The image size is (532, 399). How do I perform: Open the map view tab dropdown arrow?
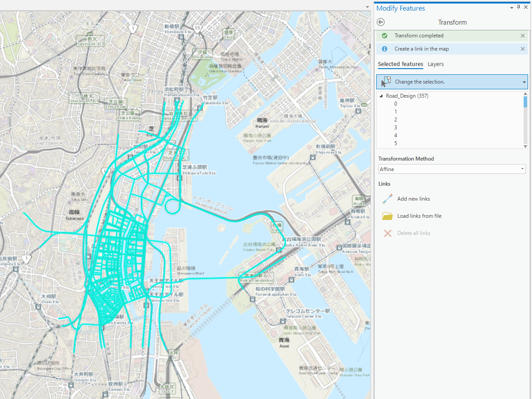(x=368, y=7)
